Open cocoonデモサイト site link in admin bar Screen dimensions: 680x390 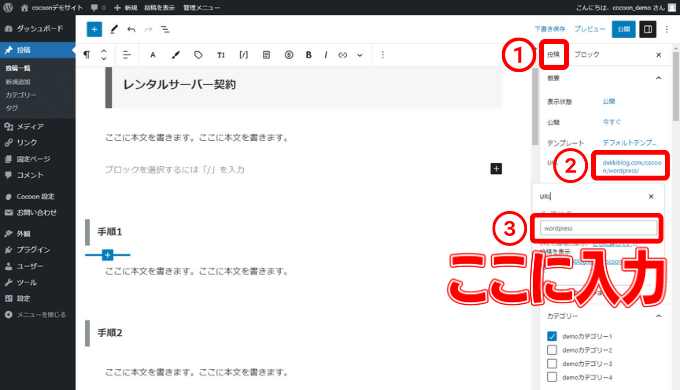pos(52,7)
